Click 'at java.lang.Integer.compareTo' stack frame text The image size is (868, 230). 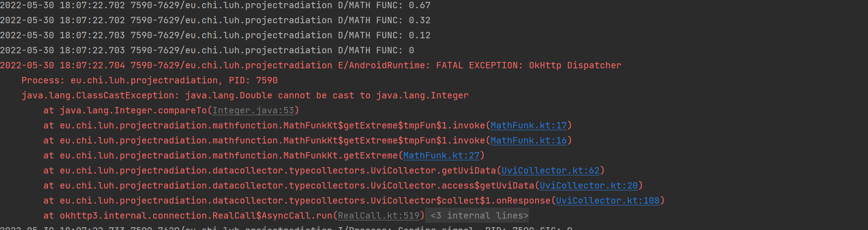125,110
